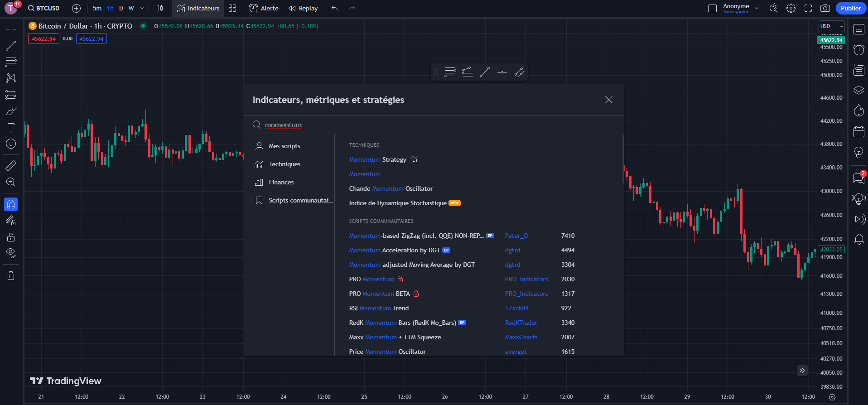Select the text annotation tool
Image resolution: width=868 pixels, height=405 pixels.
11,127
